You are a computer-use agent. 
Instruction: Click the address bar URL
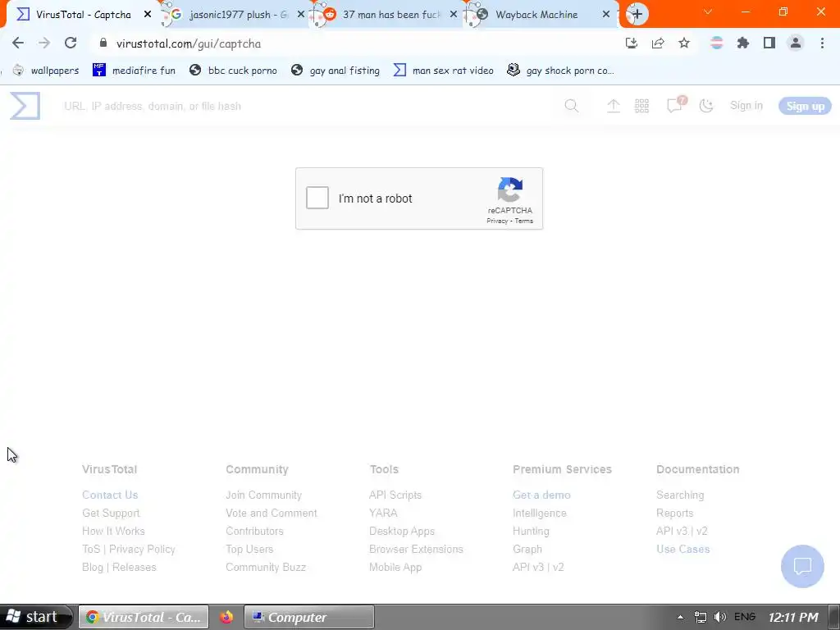coord(189,43)
